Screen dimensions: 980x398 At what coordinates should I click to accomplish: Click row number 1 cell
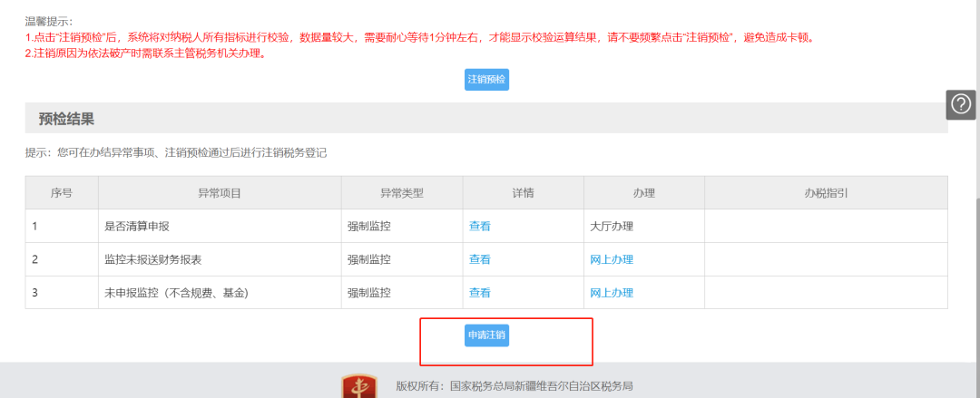point(62,226)
